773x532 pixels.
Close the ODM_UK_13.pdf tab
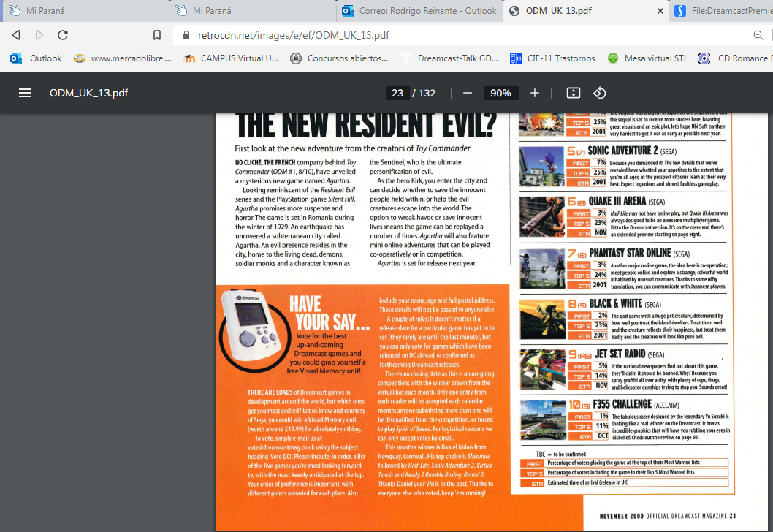[x=660, y=11]
